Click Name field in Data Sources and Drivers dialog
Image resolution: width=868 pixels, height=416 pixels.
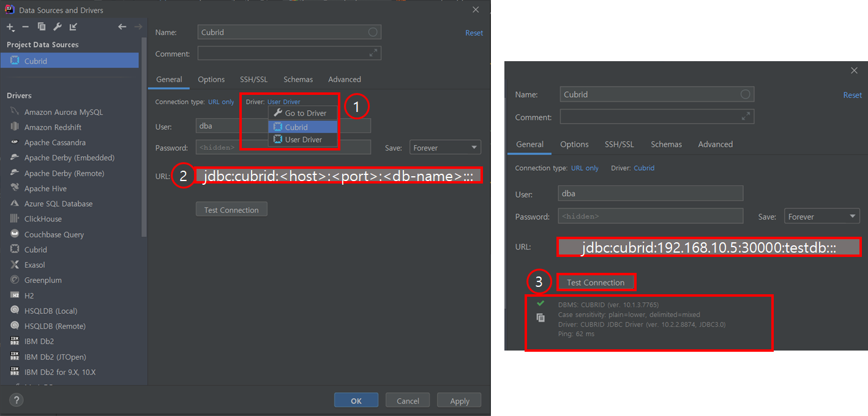(x=289, y=32)
